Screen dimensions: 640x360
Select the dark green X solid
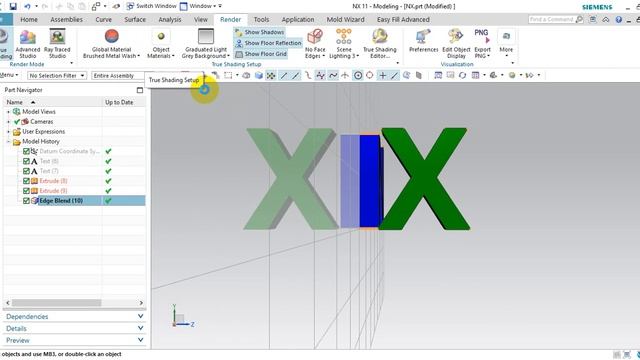click(425, 179)
